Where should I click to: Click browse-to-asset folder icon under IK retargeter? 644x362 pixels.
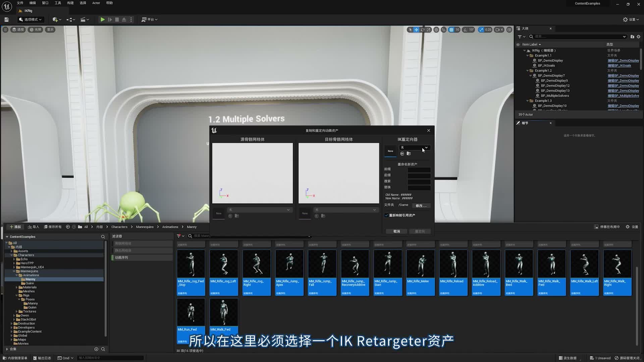(409, 154)
